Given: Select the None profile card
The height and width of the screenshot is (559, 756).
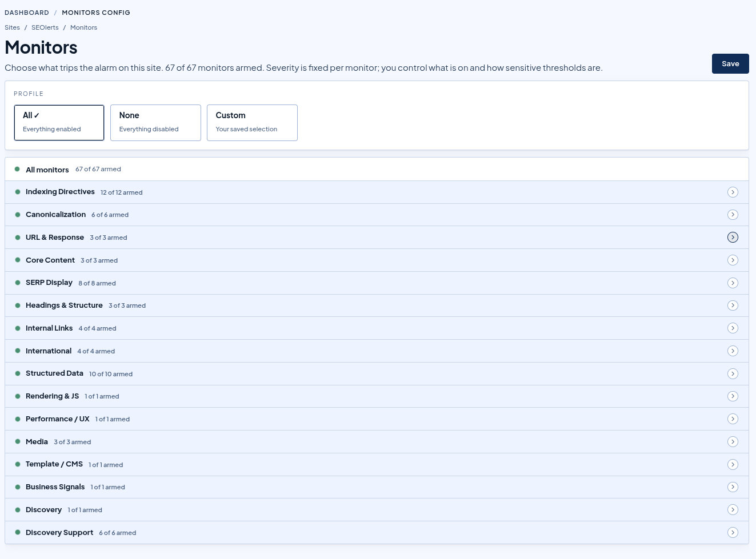Looking at the screenshot, I should coord(155,123).
